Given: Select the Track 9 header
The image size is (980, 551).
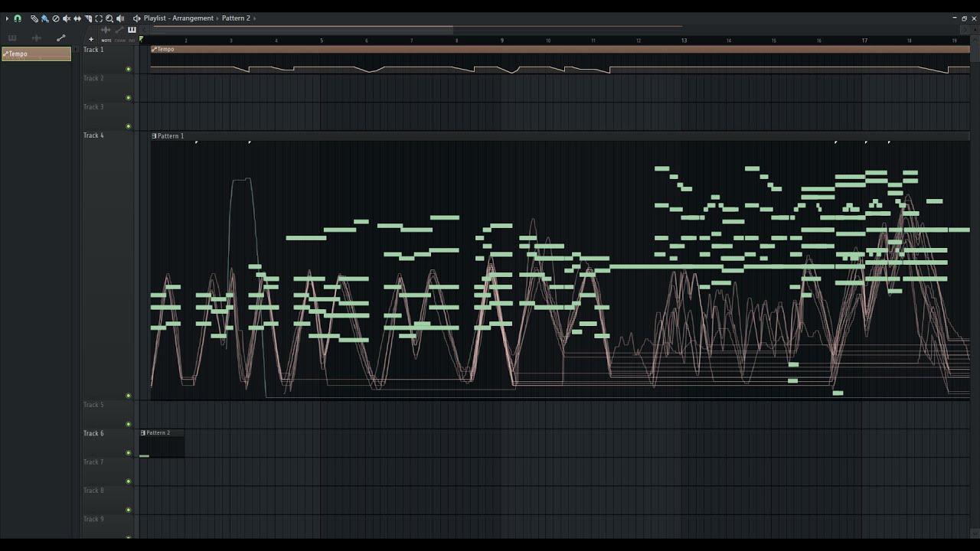Looking at the screenshot, I should 107,527.
